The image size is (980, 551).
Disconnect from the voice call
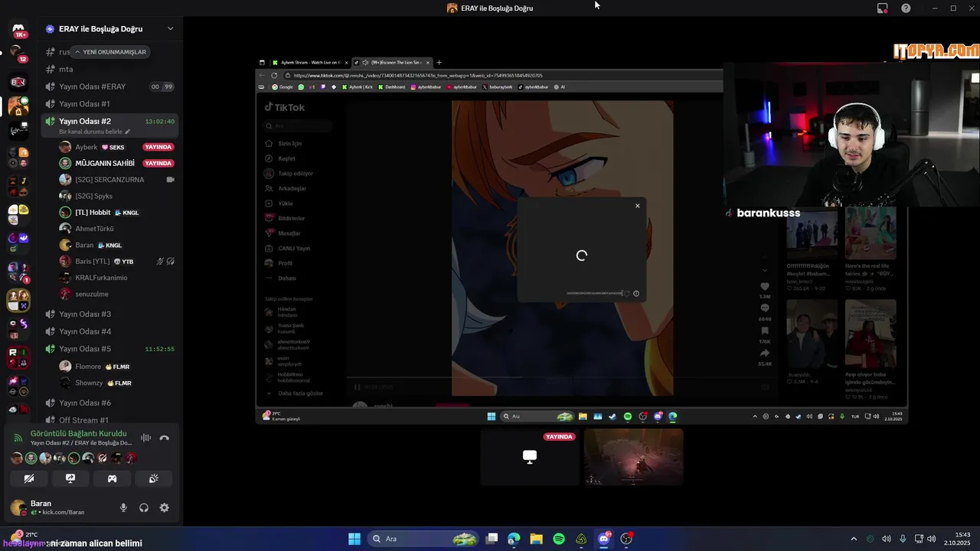tap(164, 438)
